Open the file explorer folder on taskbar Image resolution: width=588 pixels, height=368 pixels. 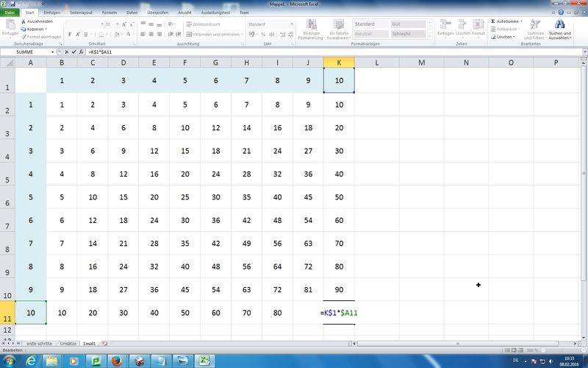coord(51,361)
